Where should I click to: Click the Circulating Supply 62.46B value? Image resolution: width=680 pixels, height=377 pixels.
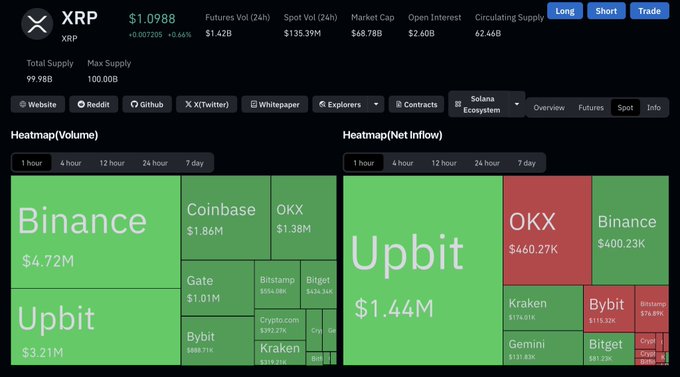(488, 33)
